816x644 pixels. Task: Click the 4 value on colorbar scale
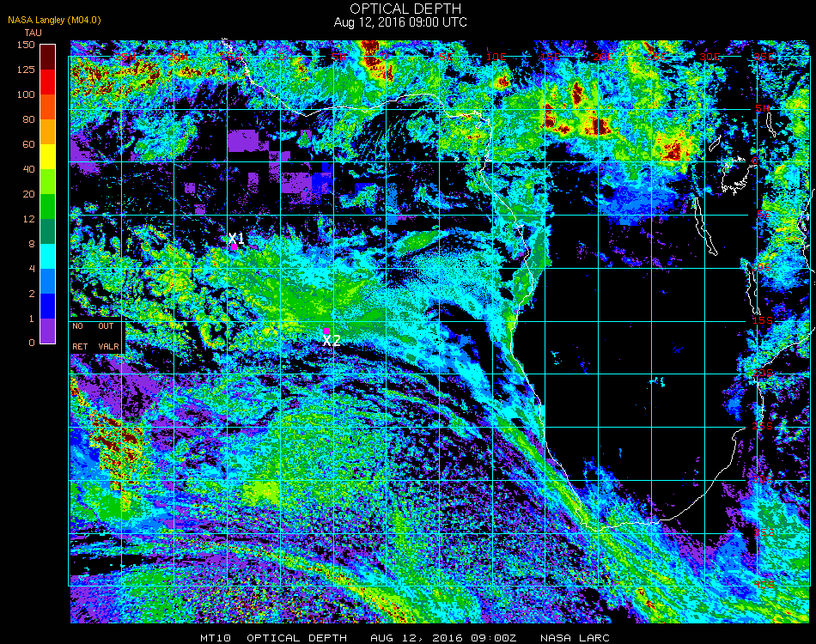32,269
